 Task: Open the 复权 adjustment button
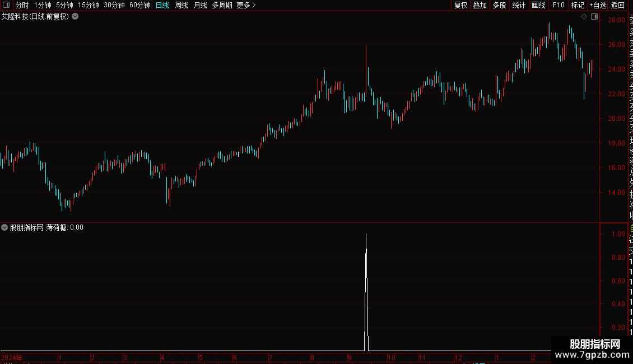pos(460,5)
